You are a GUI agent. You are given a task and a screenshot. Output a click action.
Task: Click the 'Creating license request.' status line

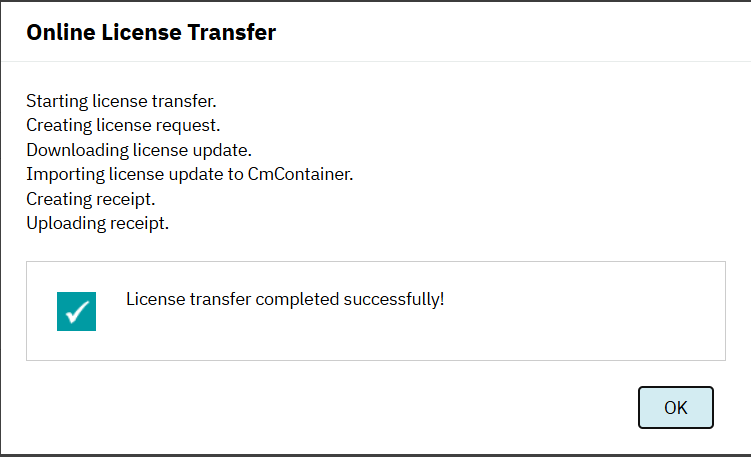(123, 126)
